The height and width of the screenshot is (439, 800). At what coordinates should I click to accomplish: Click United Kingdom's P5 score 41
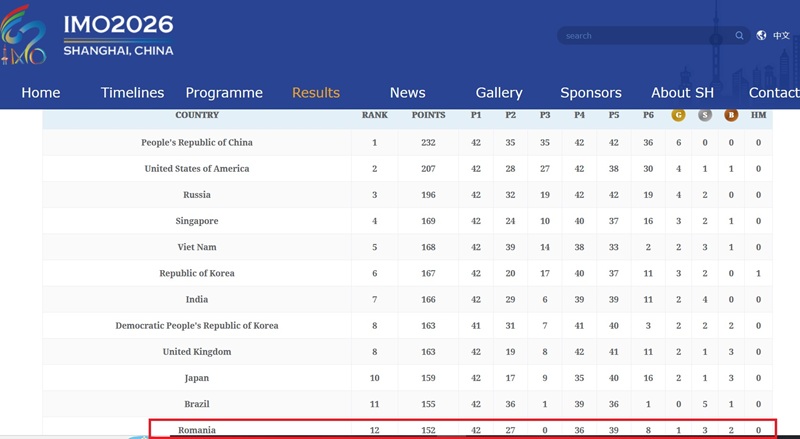click(614, 352)
